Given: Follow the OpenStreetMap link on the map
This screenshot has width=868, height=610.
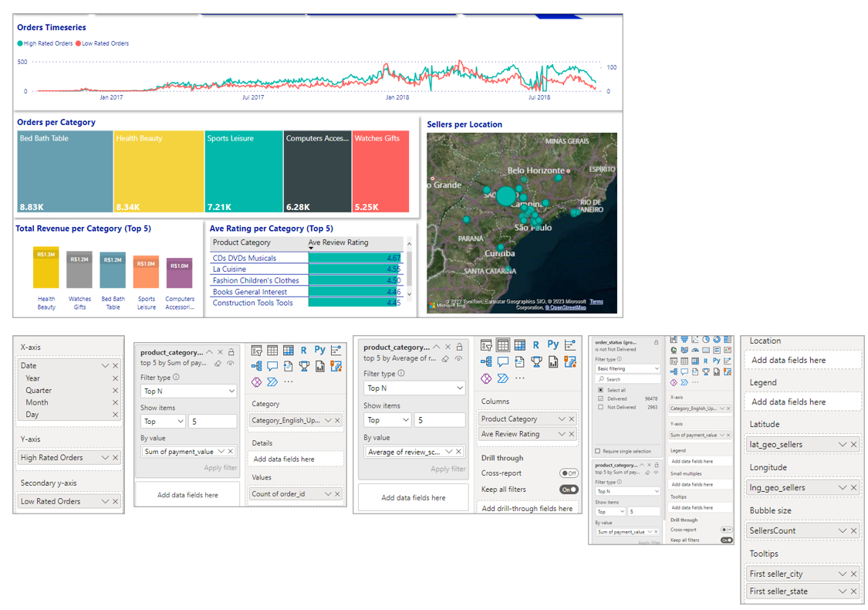Looking at the screenshot, I should point(566,307).
